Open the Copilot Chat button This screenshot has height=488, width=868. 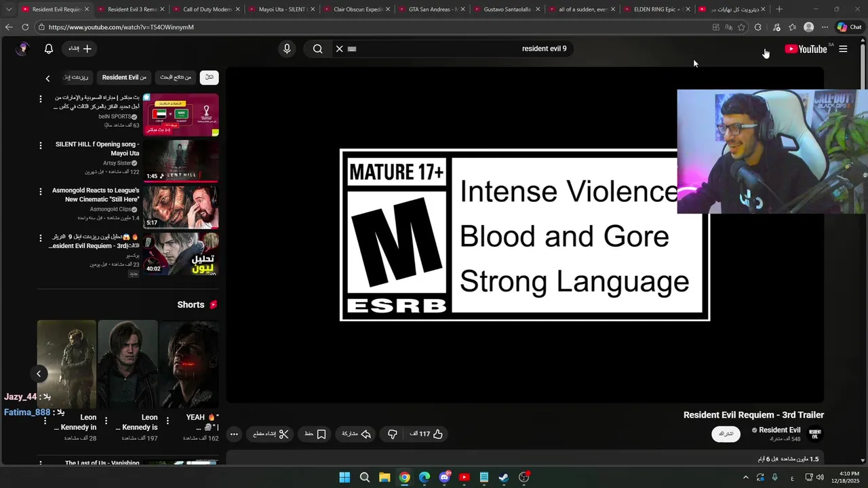849,27
